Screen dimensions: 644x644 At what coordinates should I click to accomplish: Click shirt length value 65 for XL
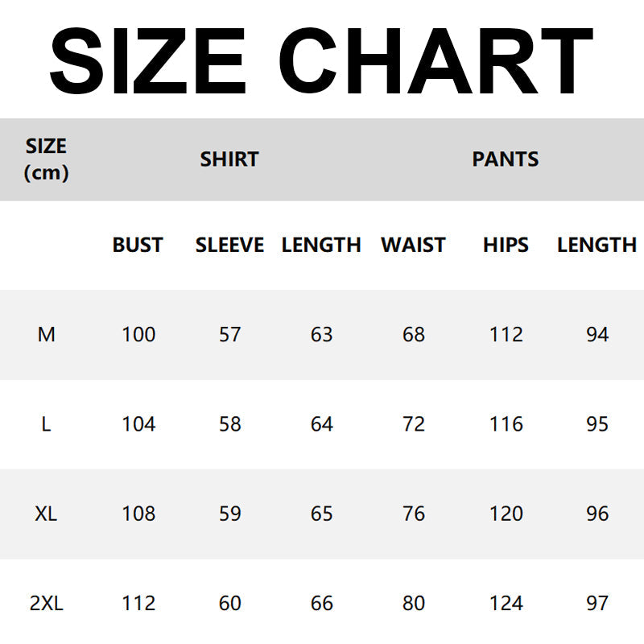(x=322, y=514)
